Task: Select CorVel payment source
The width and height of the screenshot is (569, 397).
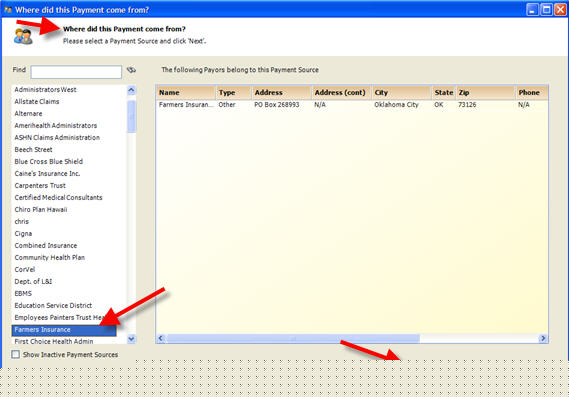Action: 25,269
